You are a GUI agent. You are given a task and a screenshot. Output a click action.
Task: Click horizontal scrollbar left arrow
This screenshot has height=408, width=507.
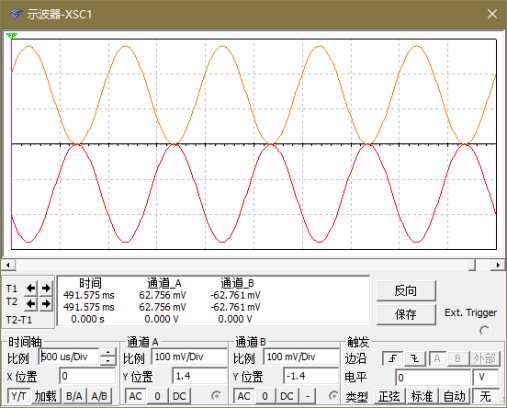pyautogui.click(x=8, y=265)
